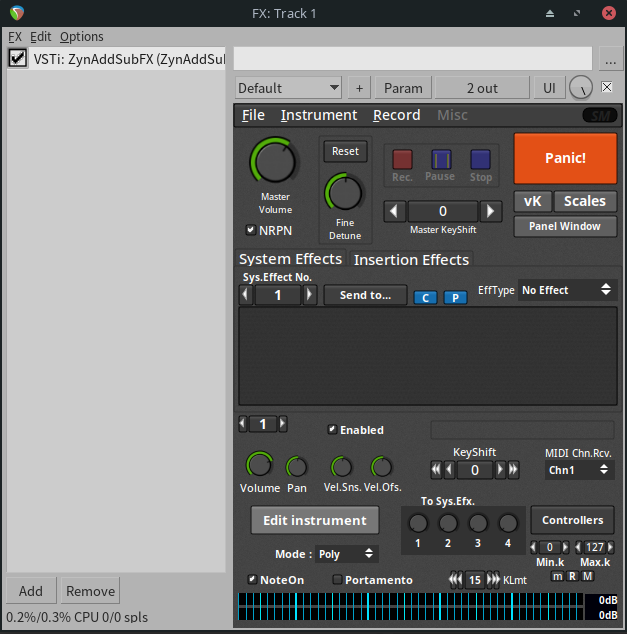
Task: Switch to System Effects tab
Action: pos(290,259)
